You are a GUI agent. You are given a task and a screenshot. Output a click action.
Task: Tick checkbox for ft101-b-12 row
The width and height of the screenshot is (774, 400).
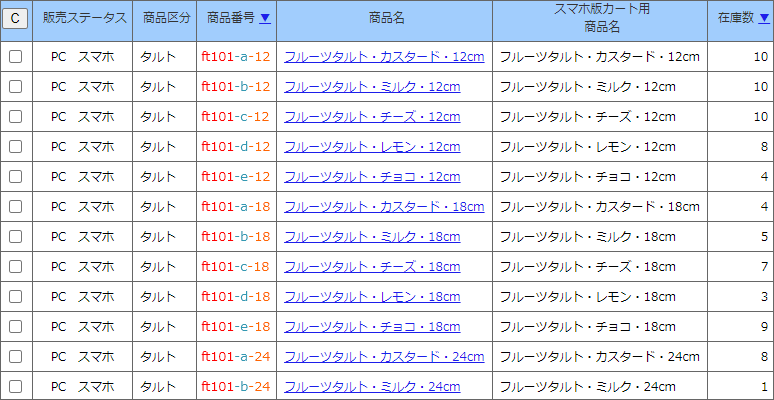[16, 87]
